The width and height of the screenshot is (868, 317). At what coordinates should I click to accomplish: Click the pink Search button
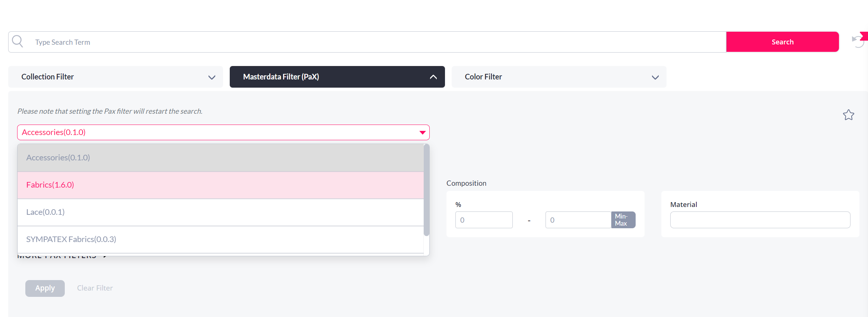[782, 42]
